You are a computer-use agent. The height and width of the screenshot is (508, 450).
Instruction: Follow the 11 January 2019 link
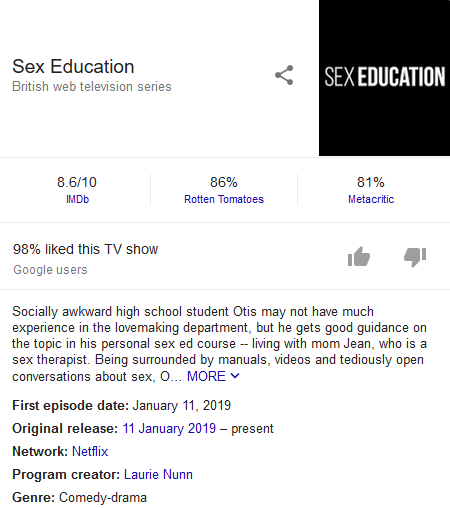[169, 428]
